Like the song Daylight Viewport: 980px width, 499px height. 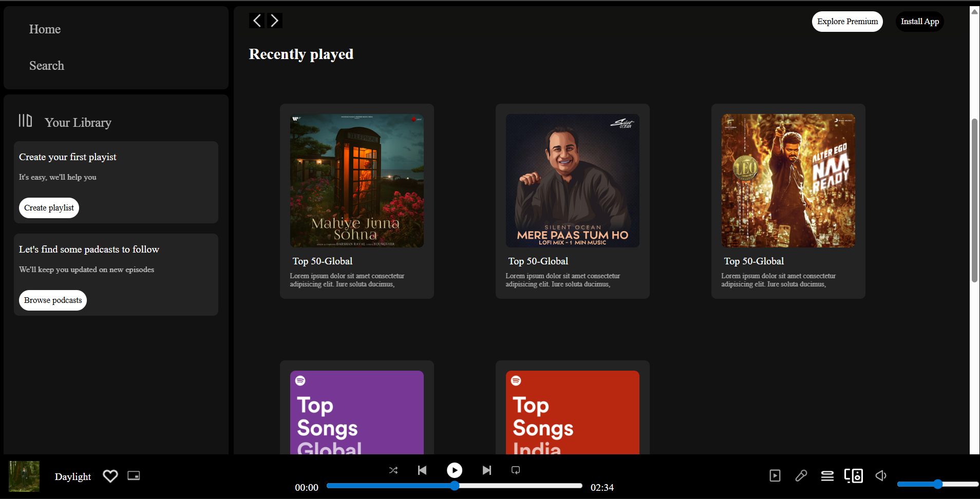(110, 476)
